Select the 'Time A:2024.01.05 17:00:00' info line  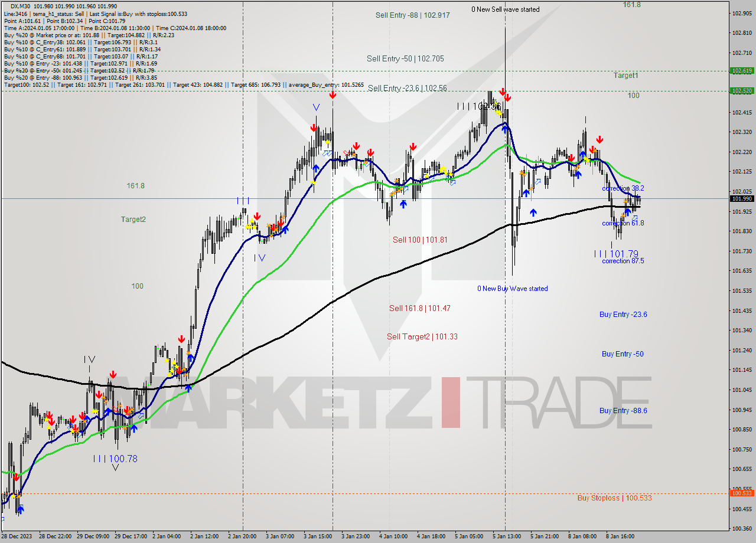tap(115, 28)
